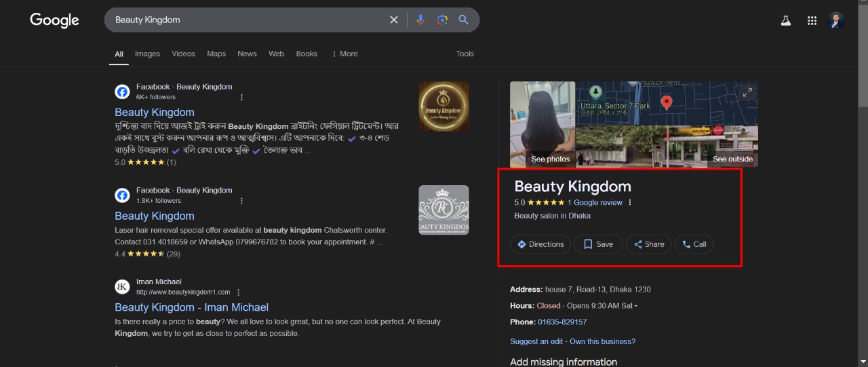Open options menu beside the Google review
This screenshot has width=868, height=367.
630,203
